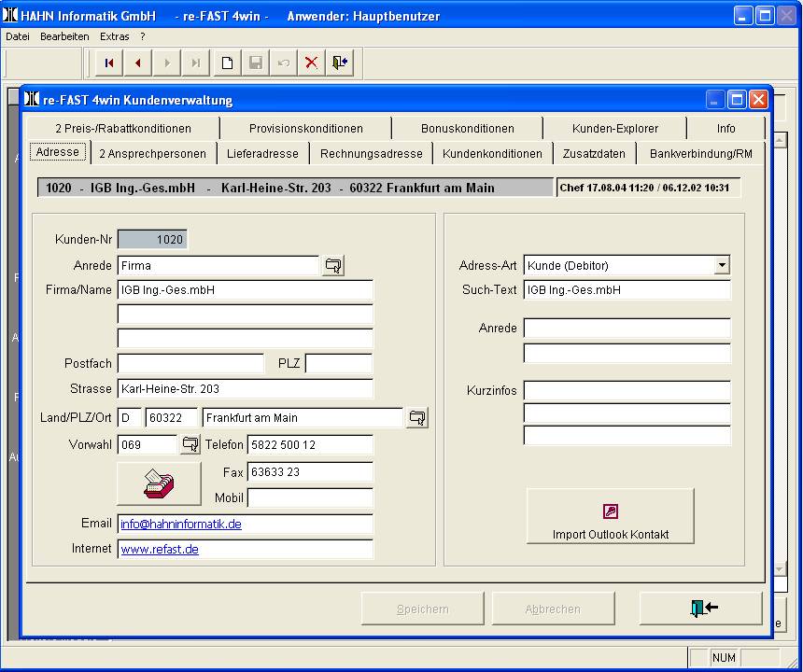The width and height of the screenshot is (803, 672).
Task: Close the Kundenverwaltung window
Action: click(758, 99)
